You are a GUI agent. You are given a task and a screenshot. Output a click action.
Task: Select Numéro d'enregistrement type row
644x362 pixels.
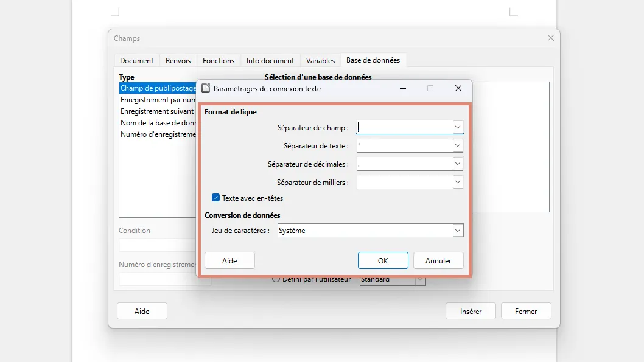(158, 134)
